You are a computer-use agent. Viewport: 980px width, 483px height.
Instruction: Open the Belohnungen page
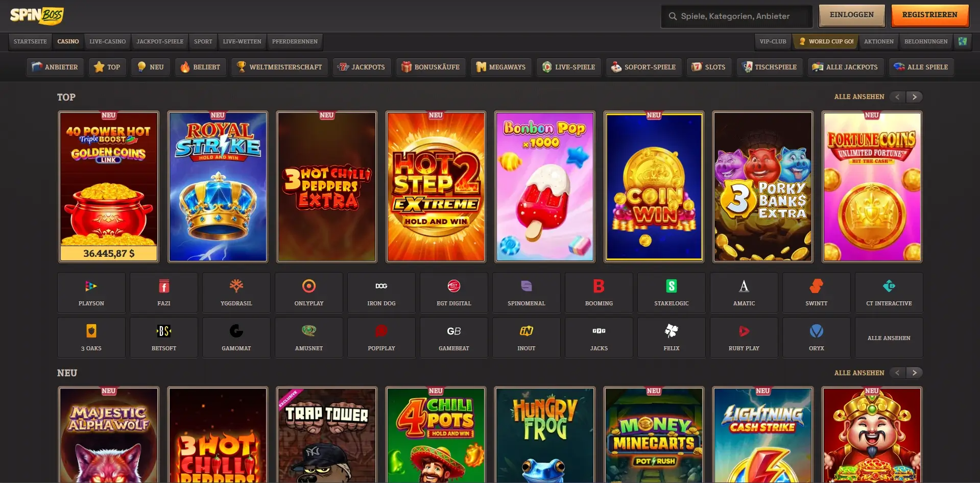pos(926,41)
